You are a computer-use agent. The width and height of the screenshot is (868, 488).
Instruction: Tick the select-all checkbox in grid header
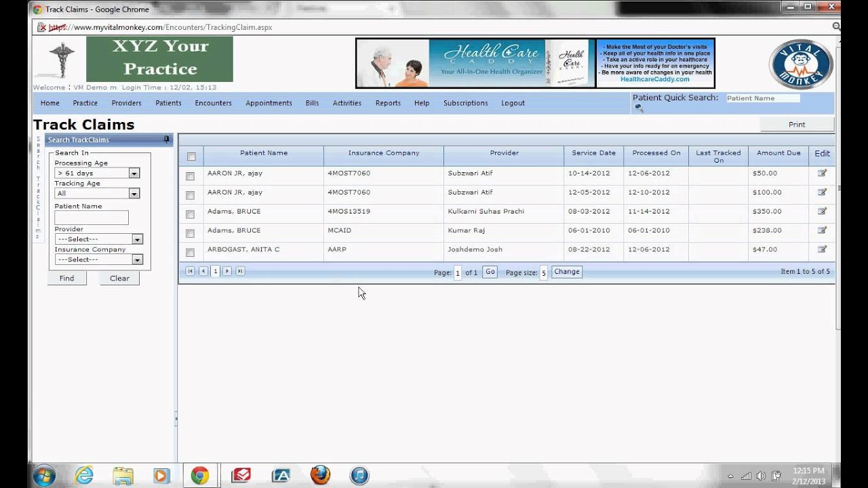click(191, 157)
